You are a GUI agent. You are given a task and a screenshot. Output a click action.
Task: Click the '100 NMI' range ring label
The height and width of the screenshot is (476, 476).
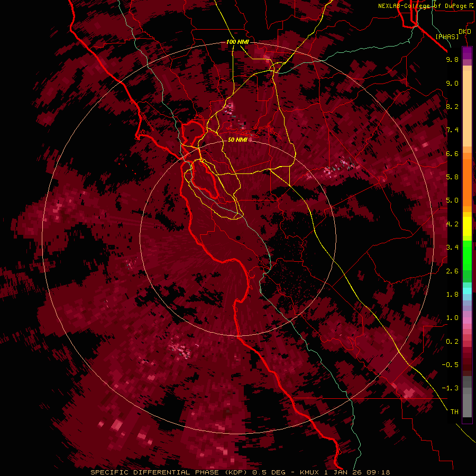(x=237, y=42)
